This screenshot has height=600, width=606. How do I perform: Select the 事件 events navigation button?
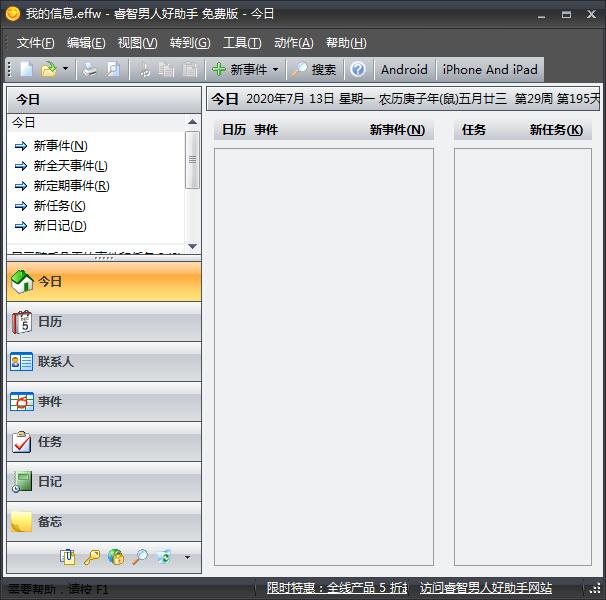[x=104, y=402]
